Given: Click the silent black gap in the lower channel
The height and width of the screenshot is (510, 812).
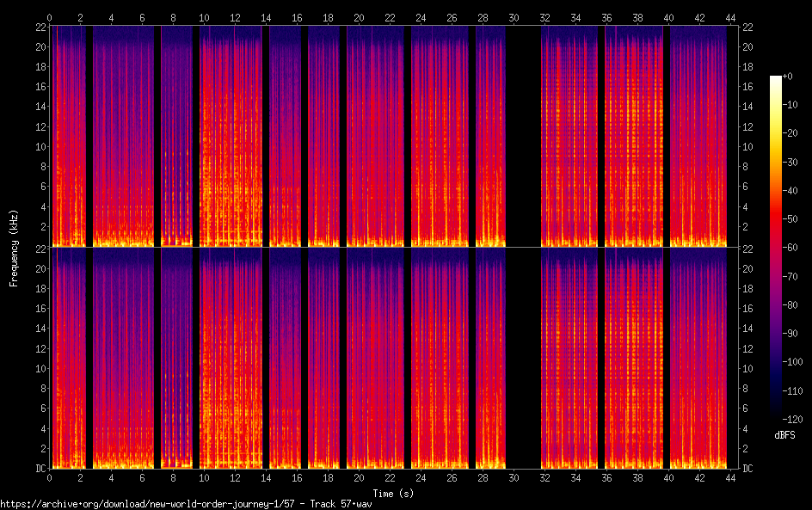Looking at the screenshot, I should pyautogui.click(x=522, y=358).
